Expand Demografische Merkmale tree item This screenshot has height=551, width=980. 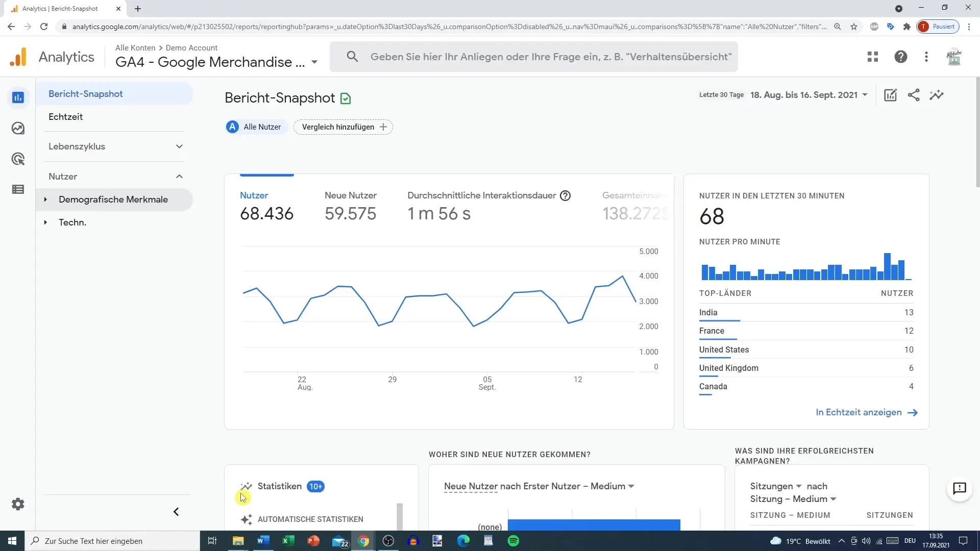(45, 199)
